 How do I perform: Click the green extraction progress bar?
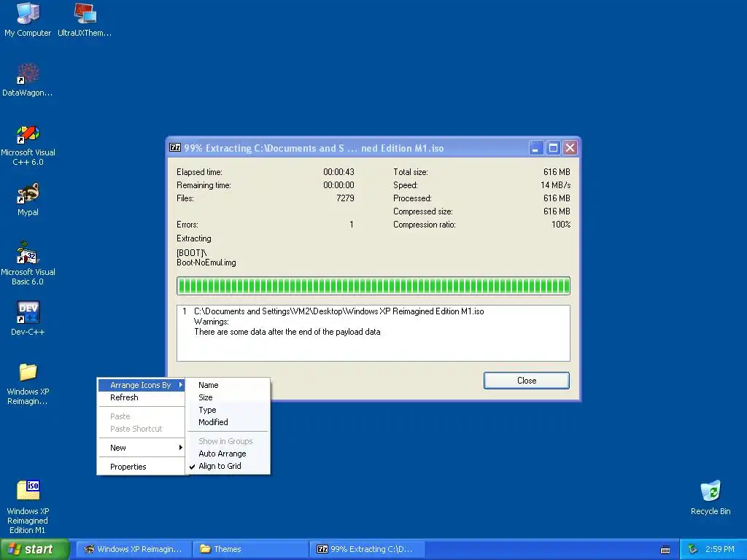pyautogui.click(x=373, y=286)
